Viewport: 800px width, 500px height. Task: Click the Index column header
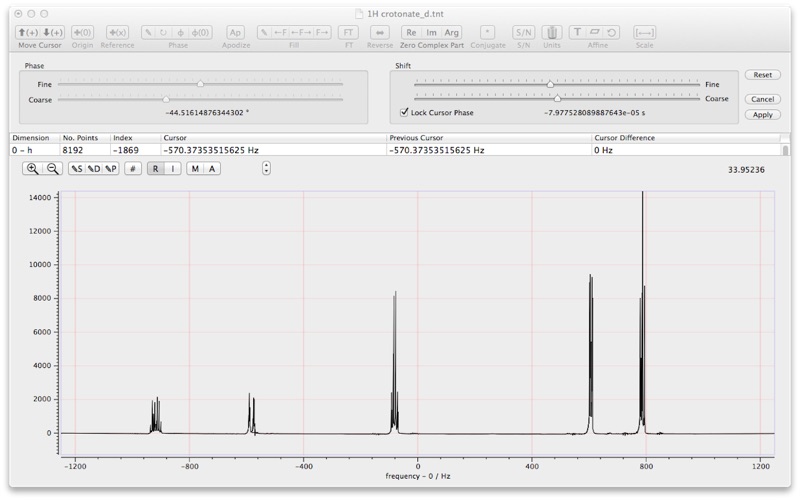click(x=136, y=138)
